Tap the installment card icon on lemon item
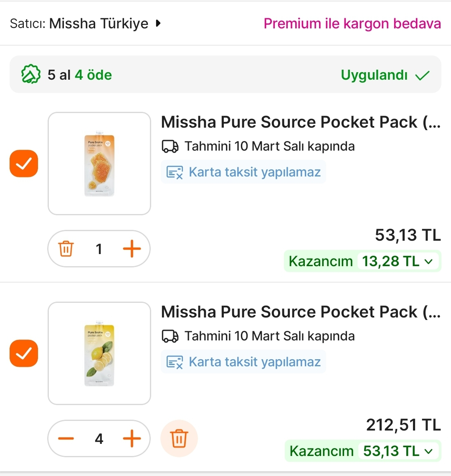Screen dimensions: 451x476 click(175, 362)
